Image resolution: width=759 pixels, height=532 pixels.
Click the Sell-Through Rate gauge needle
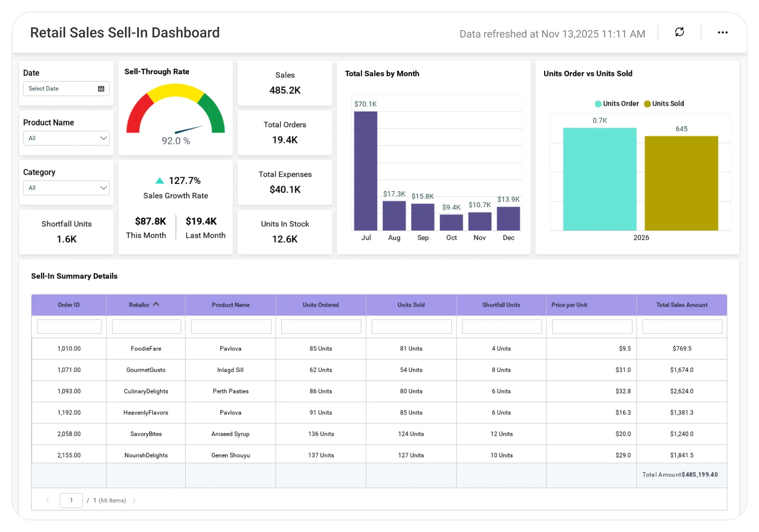[189, 129]
